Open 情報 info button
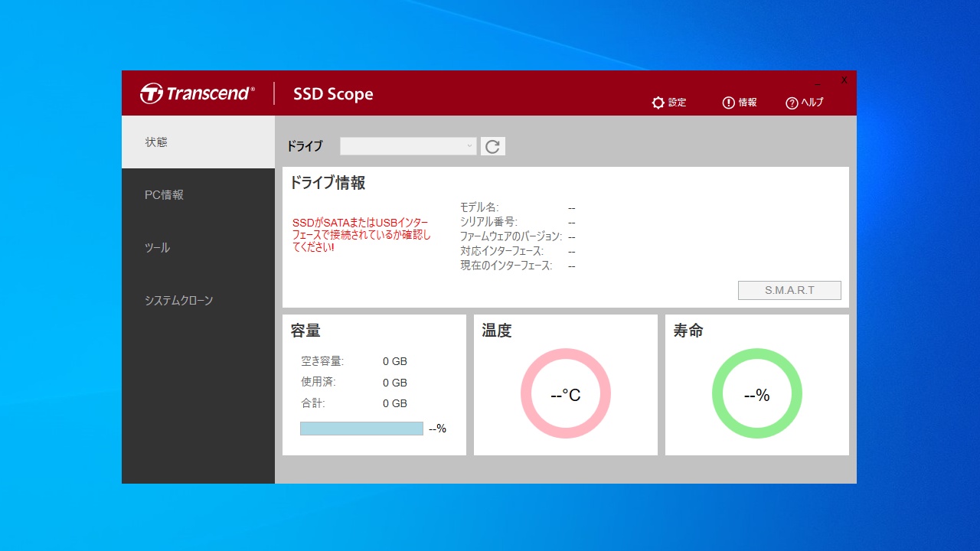 coord(740,103)
